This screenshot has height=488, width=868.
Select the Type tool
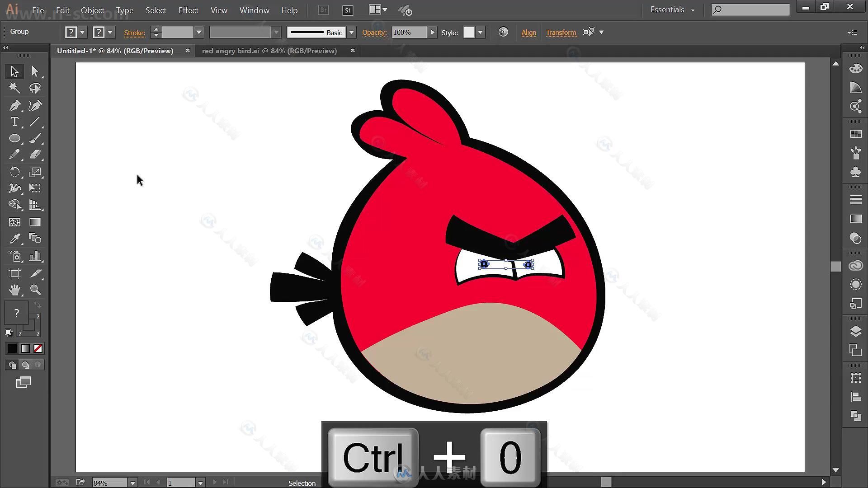coord(14,122)
